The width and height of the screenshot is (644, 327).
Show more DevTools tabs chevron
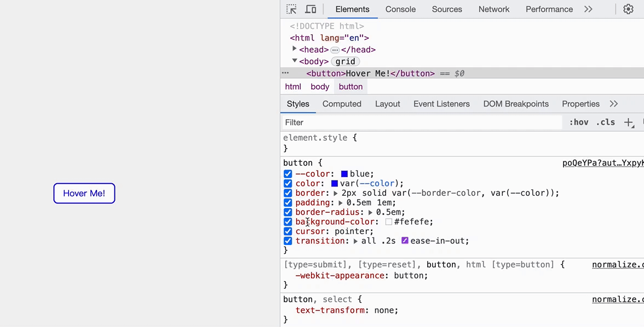pyautogui.click(x=588, y=9)
